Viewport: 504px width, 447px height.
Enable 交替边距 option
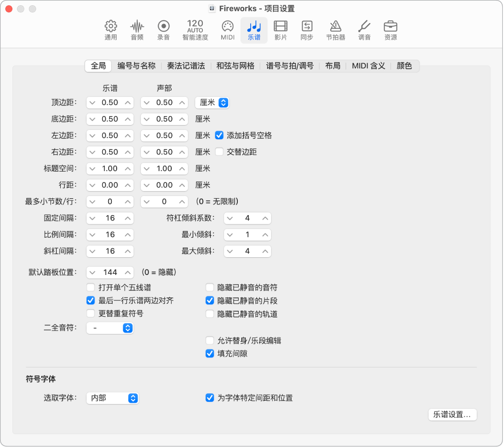pos(220,152)
